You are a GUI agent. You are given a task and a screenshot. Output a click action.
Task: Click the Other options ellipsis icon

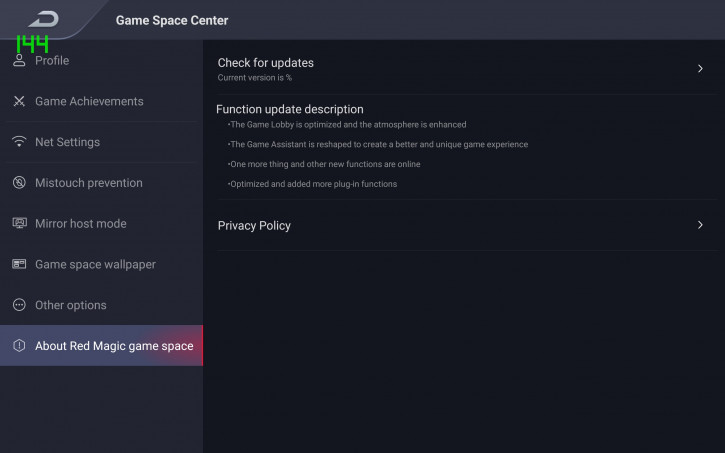click(x=19, y=305)
